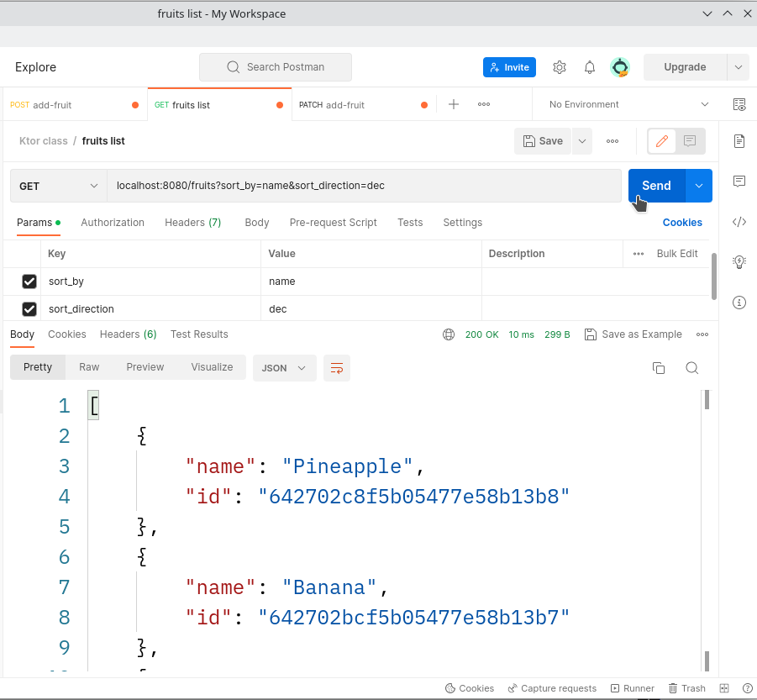Open the Cookies link beside Settings
757x700 pixels.
click(682, 223)
